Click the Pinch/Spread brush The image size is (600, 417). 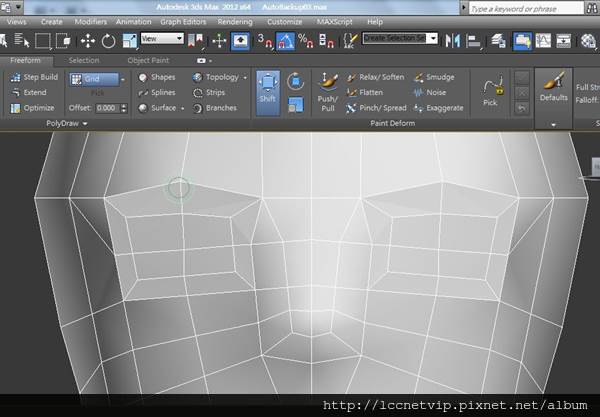pyautogui.click(x=376, y=108)
